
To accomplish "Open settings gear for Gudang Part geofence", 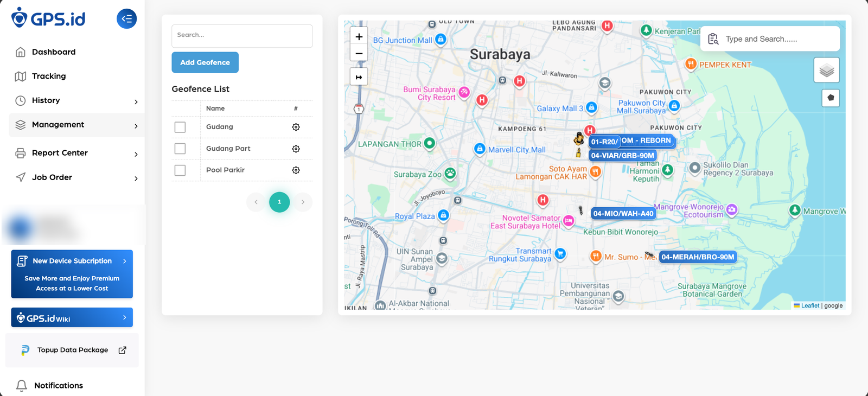I will [296, 149].
